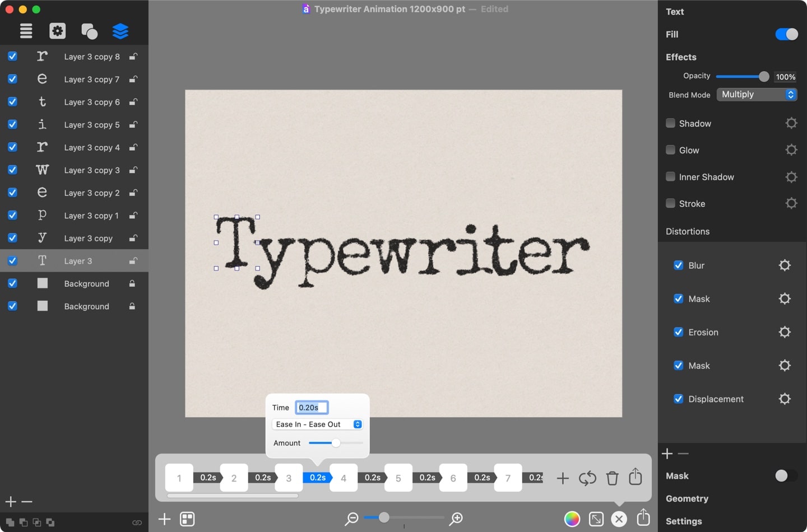The width and height of the screenshot is (807, 532).
Task: Click the canvas resize icon
Action: (x=596, y=519)
